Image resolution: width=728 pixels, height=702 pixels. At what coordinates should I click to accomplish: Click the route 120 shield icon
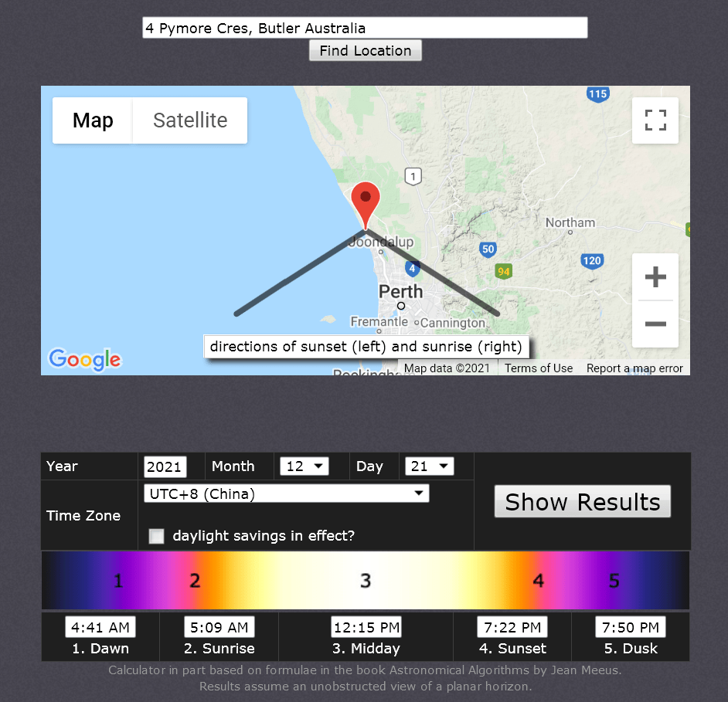click(591, 260)
